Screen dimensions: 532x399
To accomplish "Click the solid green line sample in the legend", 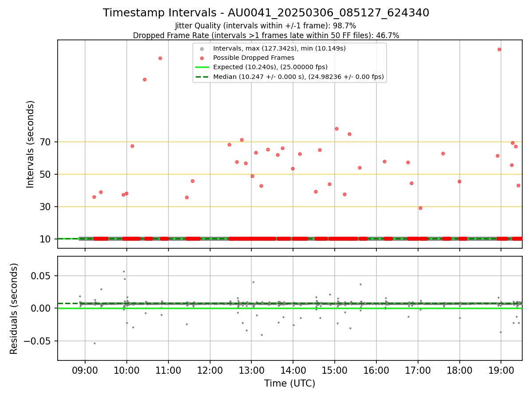I will coord(202,67).
